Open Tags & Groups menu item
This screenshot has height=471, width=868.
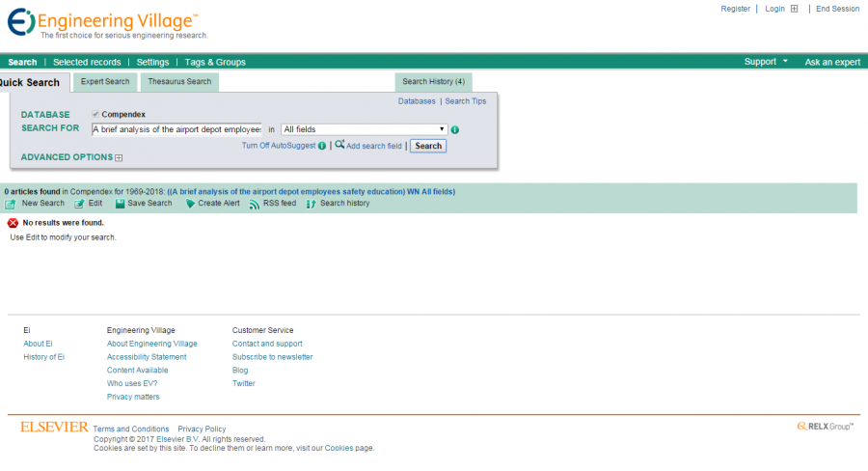(215, 62)
